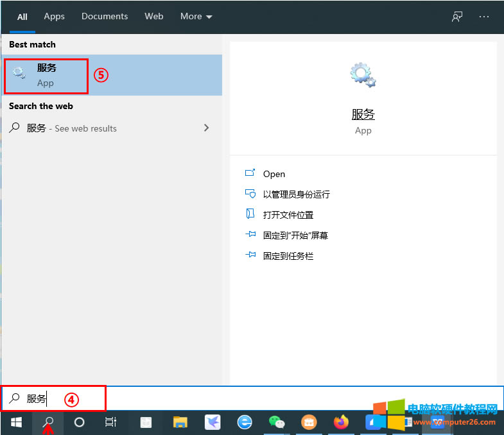The height and width of the screenshot is (435, 504).
Task: Launch File Explorer from the taskbar
Action: click(x=180, y=422)
